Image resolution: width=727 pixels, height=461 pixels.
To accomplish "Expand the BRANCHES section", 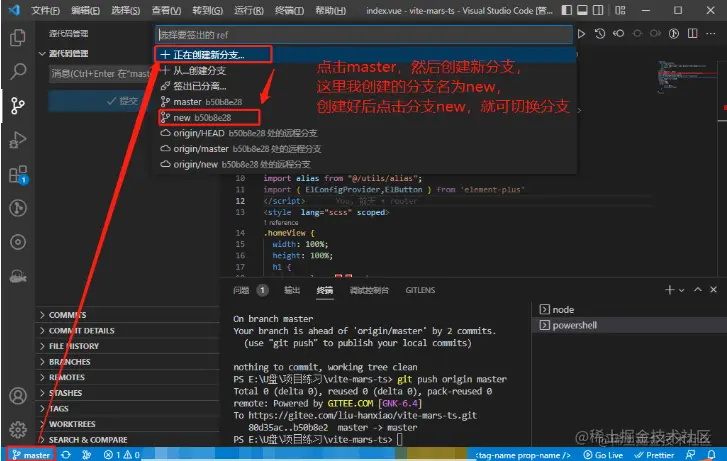I will pyautogui.click(x=128, y=362).
